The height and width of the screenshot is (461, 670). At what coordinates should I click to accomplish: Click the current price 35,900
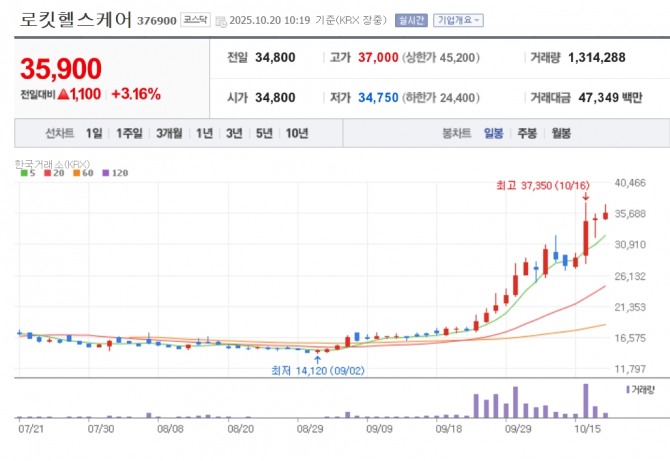pos(61,69)
